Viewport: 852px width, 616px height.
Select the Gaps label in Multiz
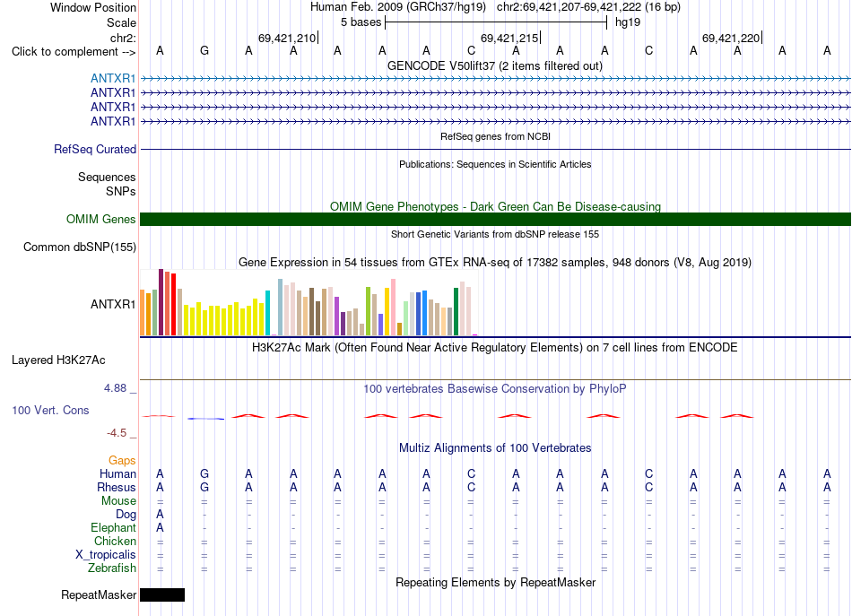[122, 461]
